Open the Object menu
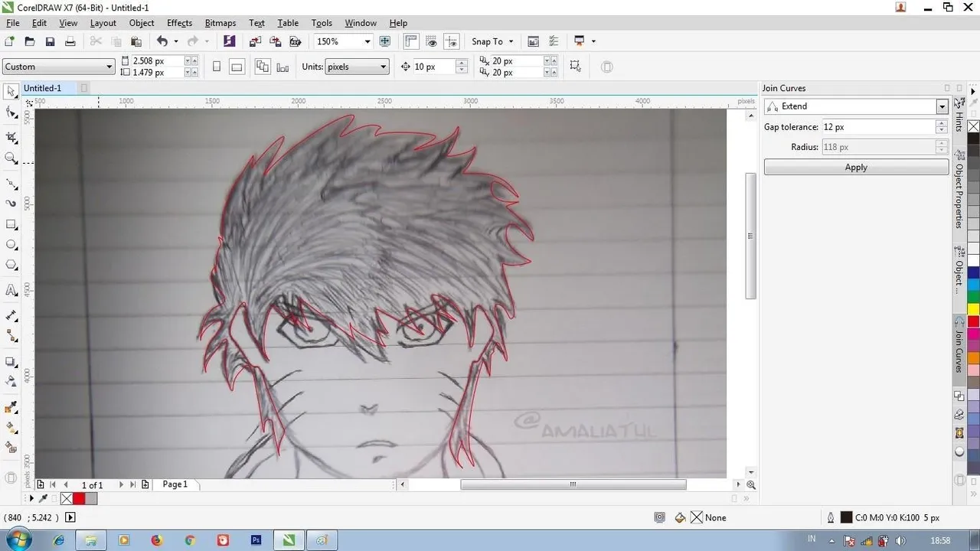This screenshot has height=551, width=980. pos(142,23)
